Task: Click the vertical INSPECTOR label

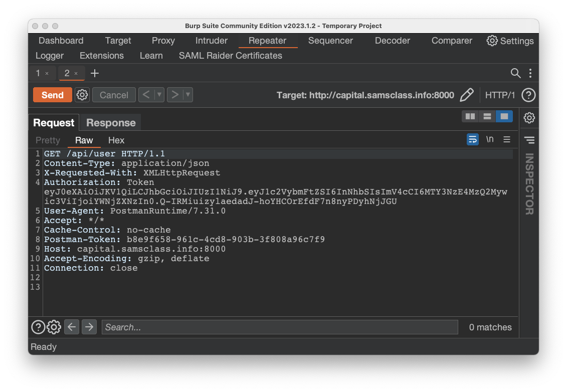Action: (x=529, y=183)
